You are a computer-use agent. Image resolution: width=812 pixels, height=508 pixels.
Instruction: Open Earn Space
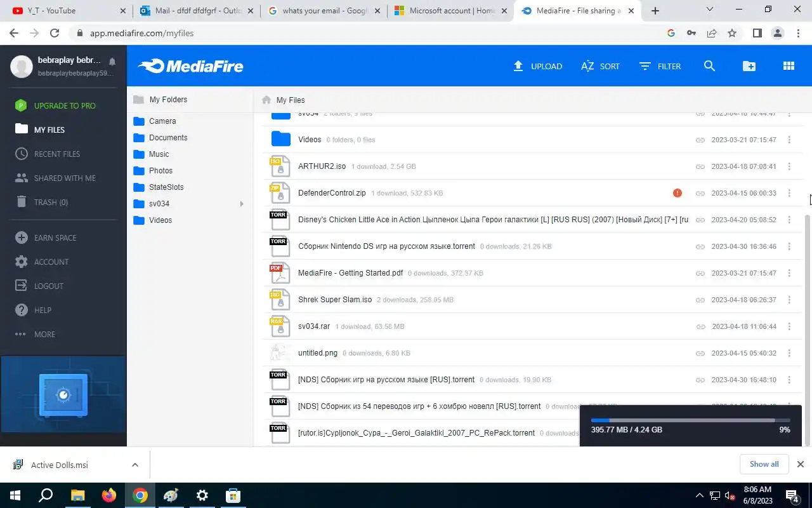tap(46, 237)
